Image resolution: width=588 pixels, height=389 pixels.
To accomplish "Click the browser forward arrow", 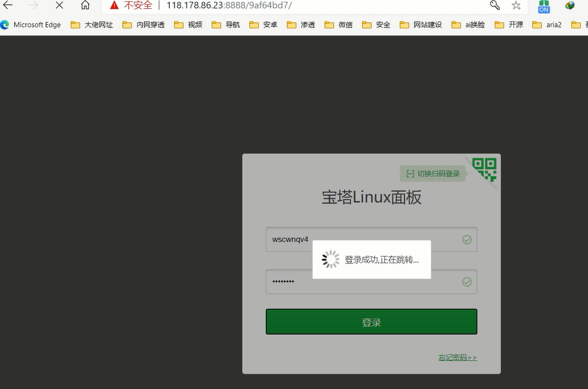I will pyautogui.click(x=33, y=5).
